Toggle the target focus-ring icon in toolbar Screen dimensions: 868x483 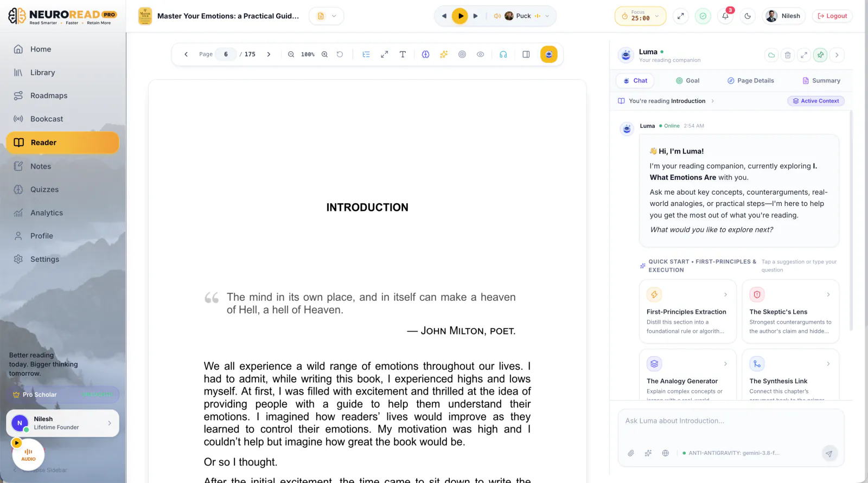click(462, 54)
